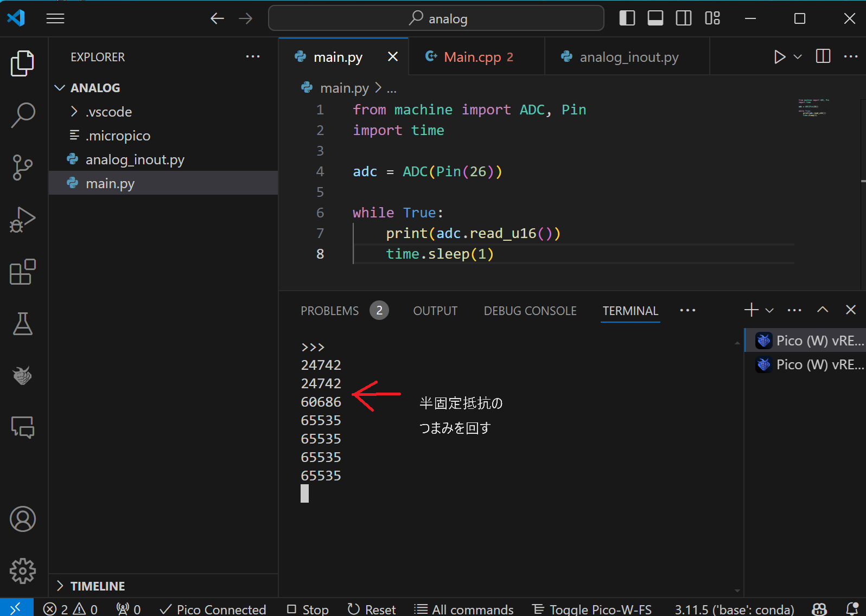Viewport: 866px width, 616px height.
Task: Click main.py in the breadcrumb
Action: (344, 88)
